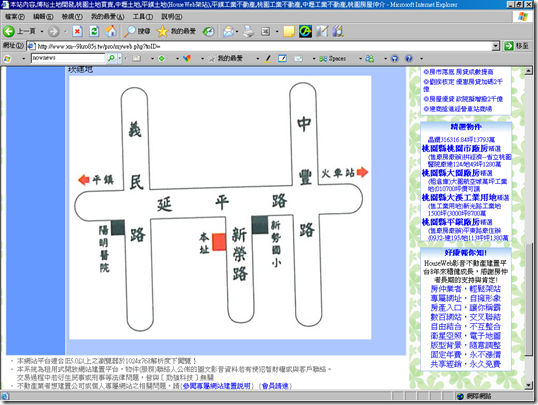Expand the dropdown arrow after Spaces
This screenshot has width=538, height=405.
360,59
